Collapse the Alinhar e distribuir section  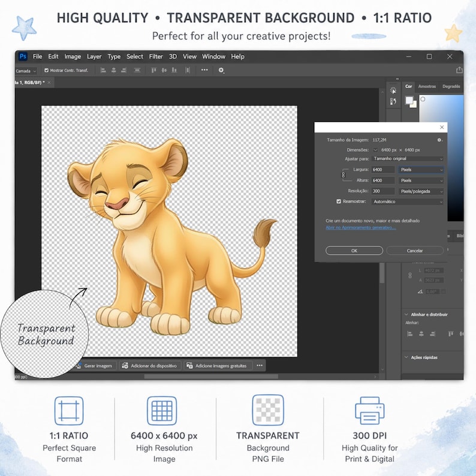pos(406,314)
